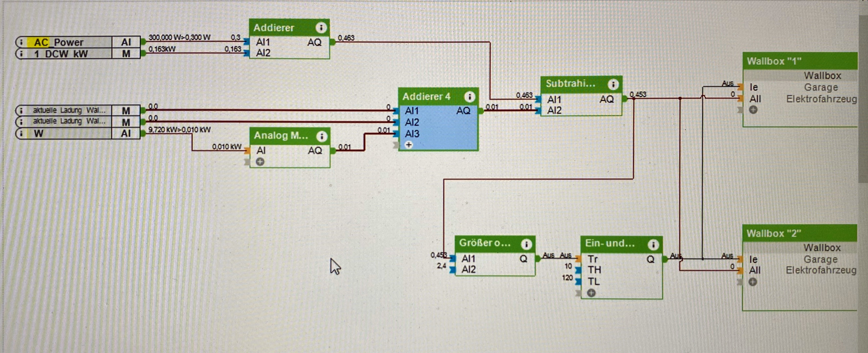
Task: Add input with plus on Addierer 4
Action: (x=409, y=145)
